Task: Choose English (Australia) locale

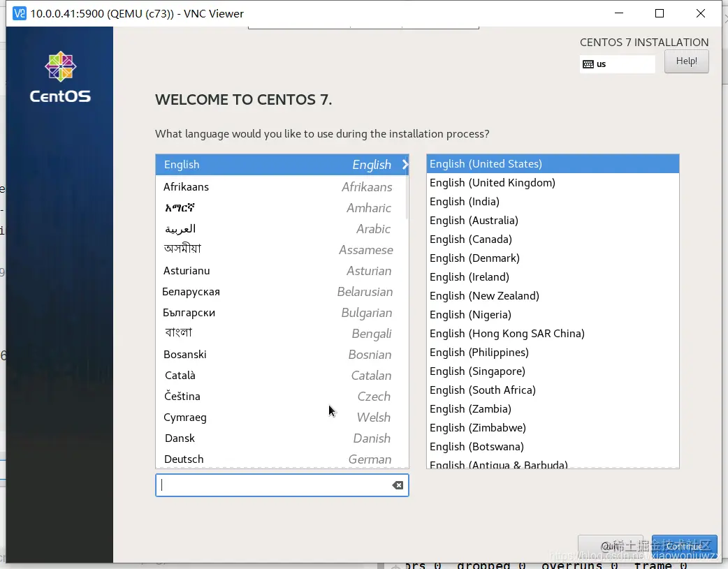Action: (553, 221)
